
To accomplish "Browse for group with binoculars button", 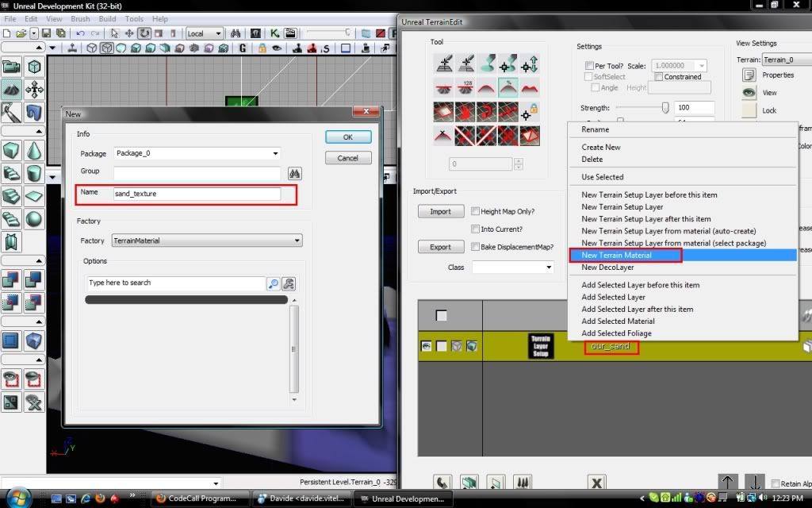I will tap(295, 173).
